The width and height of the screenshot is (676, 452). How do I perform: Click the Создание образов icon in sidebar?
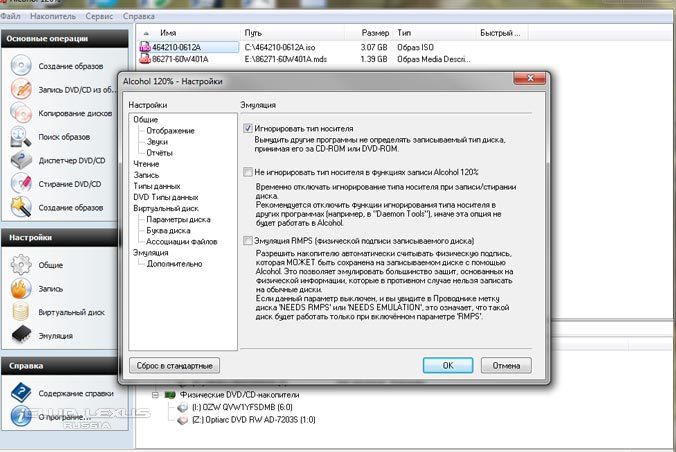pos(22,66)
